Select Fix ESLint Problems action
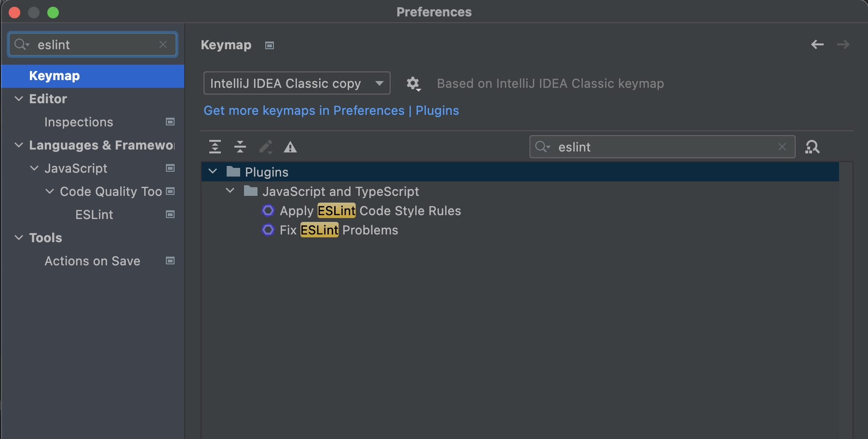Viewport: 868px width, 439px height. pos(339,230)
